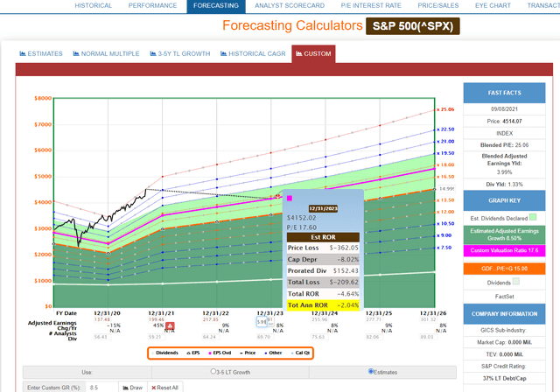The image size is (560, 392).
Task: Click the 12/31/20 dividend field 56.43
Action: click(x=102, y=337)
